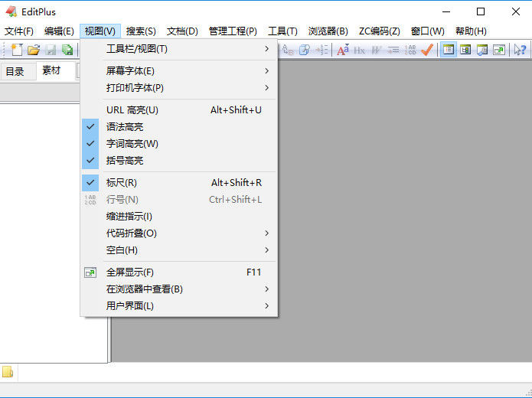This screenshot has width=532, height=398.
Task: Maximize the EditPlus window
Action: click(481, 12)
